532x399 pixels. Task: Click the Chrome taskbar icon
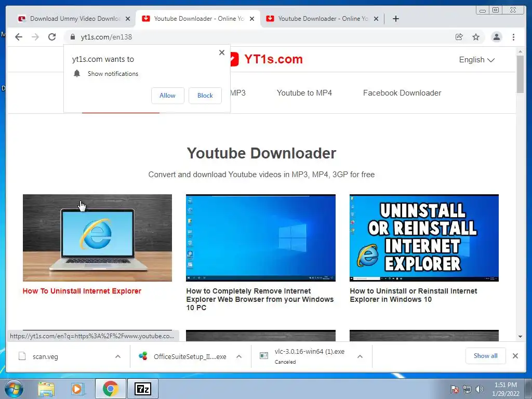(110, 389)
